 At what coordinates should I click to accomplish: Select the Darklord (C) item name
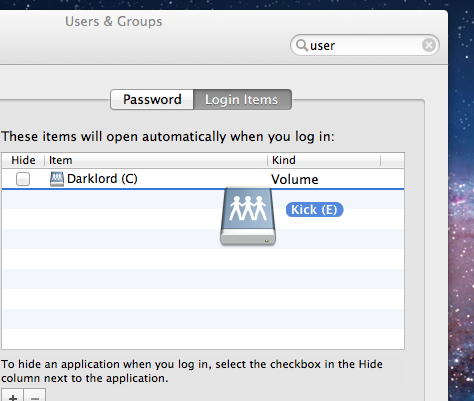tap(102, 179)
